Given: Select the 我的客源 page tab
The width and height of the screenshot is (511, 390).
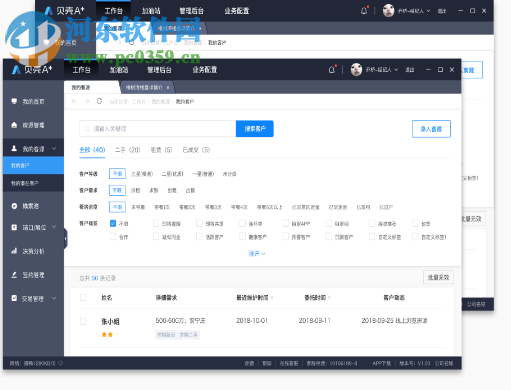Looking at the screenshot, I should (92, 87).
